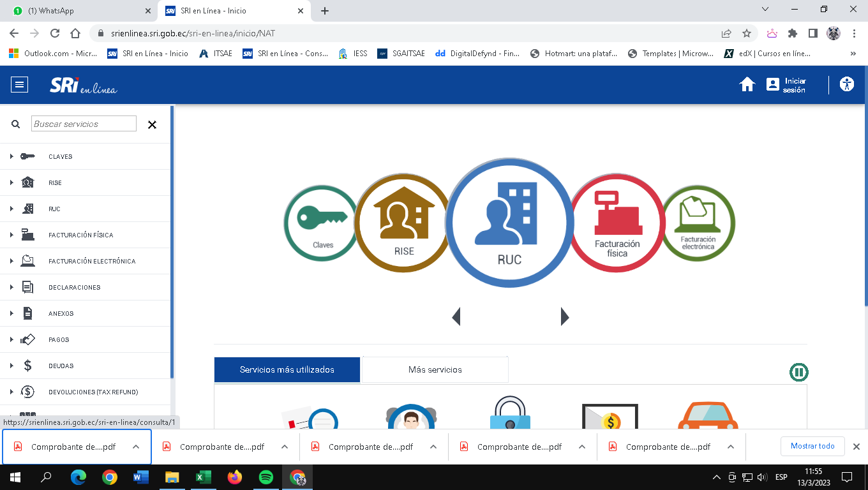Select the large RUC circle icon
This screenshot has width=868, height=490.
pyautogui.click(x=509, y=223)
